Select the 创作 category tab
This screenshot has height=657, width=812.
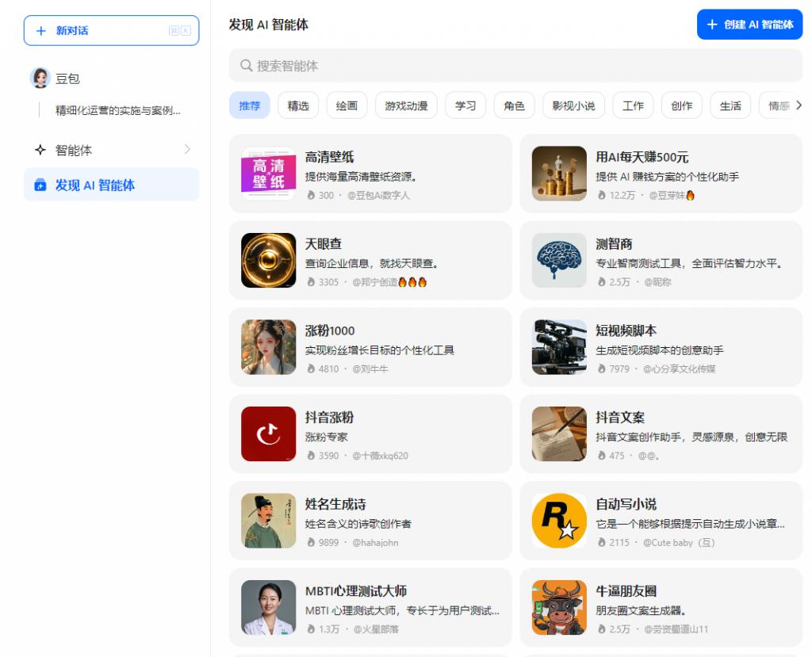coord(681,105)
